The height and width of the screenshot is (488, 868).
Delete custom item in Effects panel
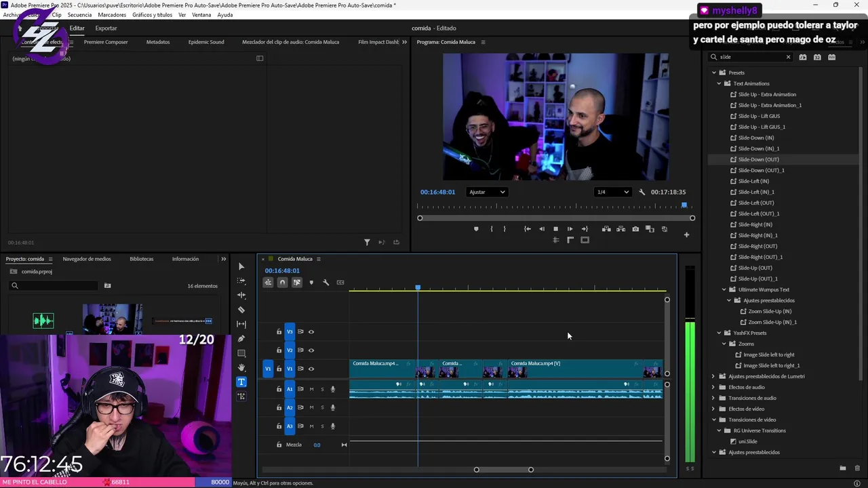tap(857, 468)
